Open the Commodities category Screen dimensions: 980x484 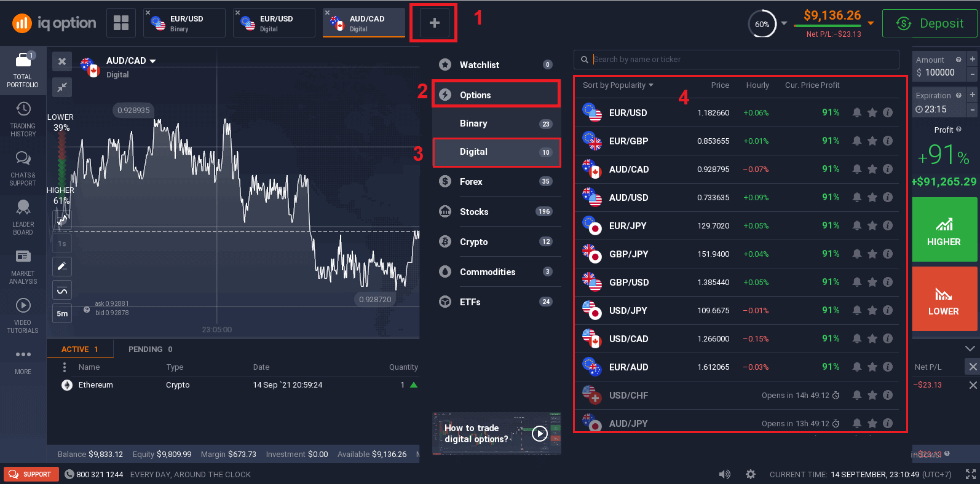tap(496, 271)
